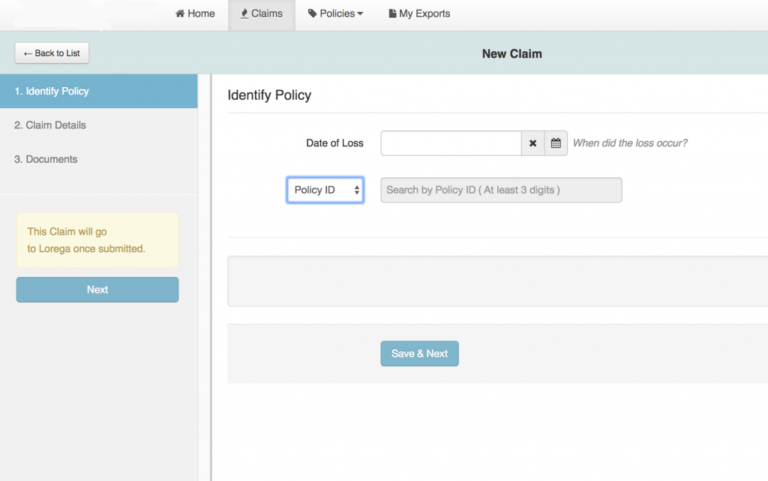Click the Lorega submission notice box
This screenshot has width=768, height=481.
(x=97, y=240)
